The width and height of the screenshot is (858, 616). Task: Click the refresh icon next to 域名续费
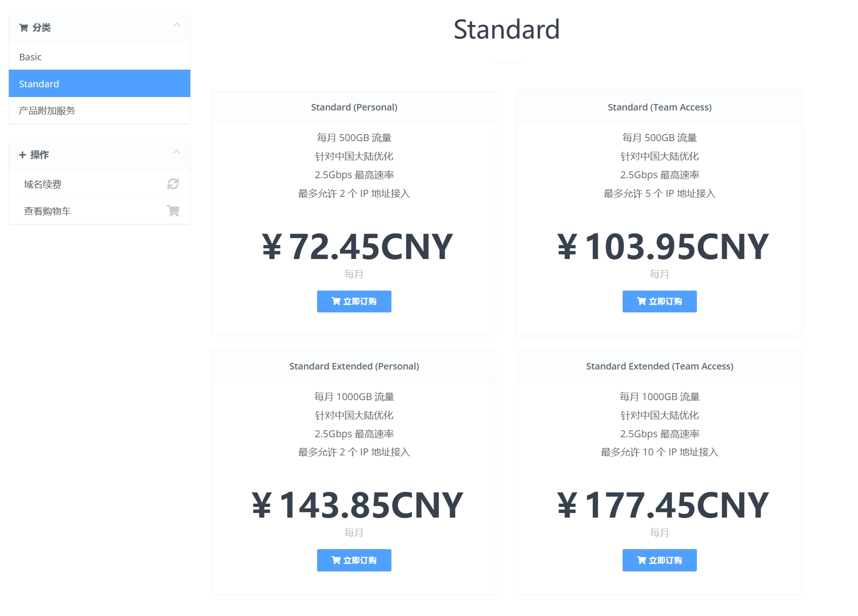pos(173,184)
